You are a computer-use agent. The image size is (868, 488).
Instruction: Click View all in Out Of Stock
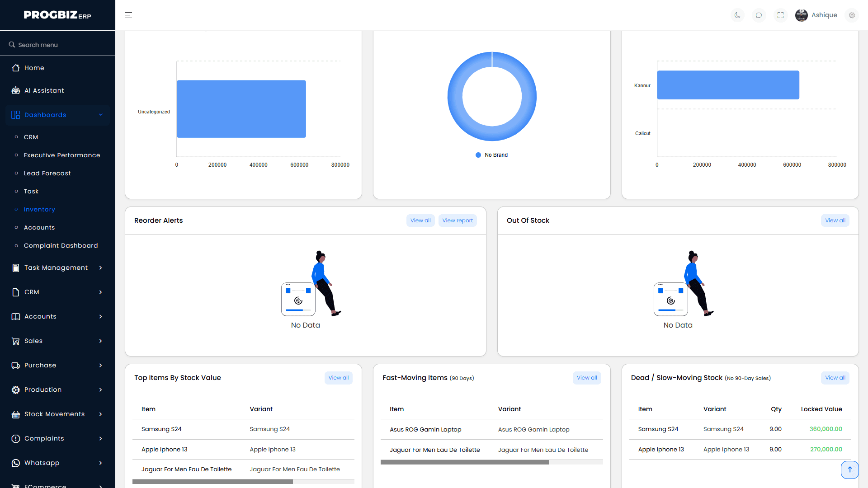click(835, 221)
